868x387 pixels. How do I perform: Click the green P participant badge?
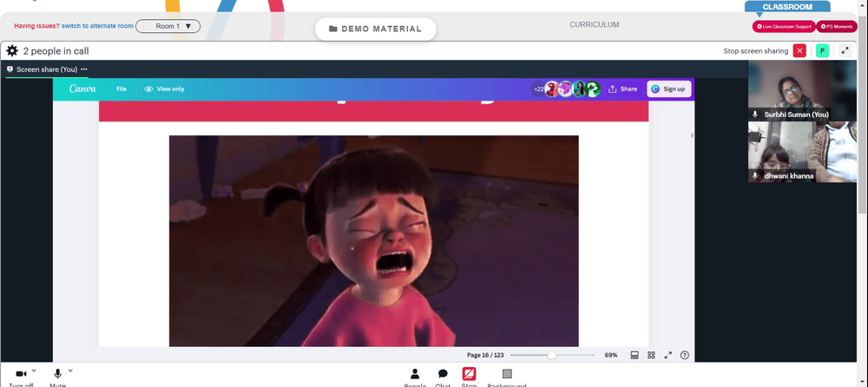click(823, 51)
